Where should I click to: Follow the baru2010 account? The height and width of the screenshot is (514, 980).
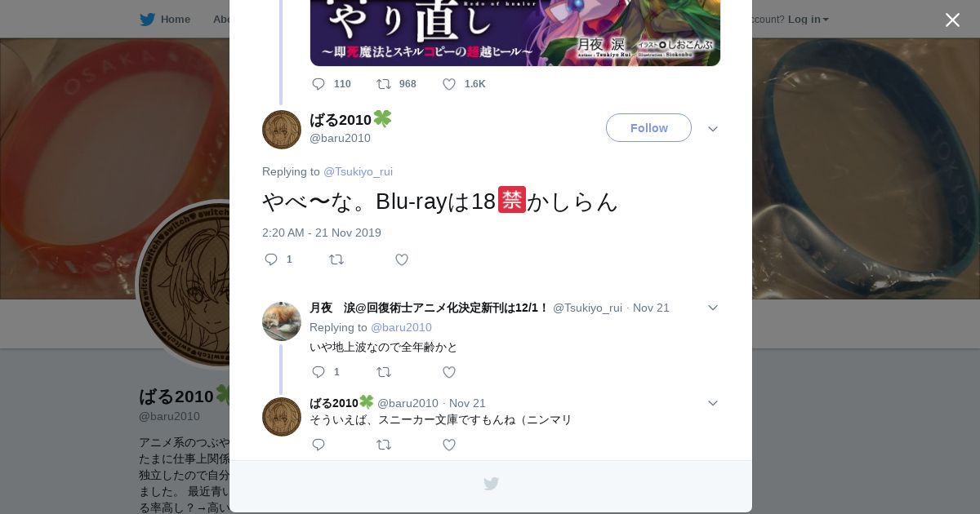tap(648, 128)
